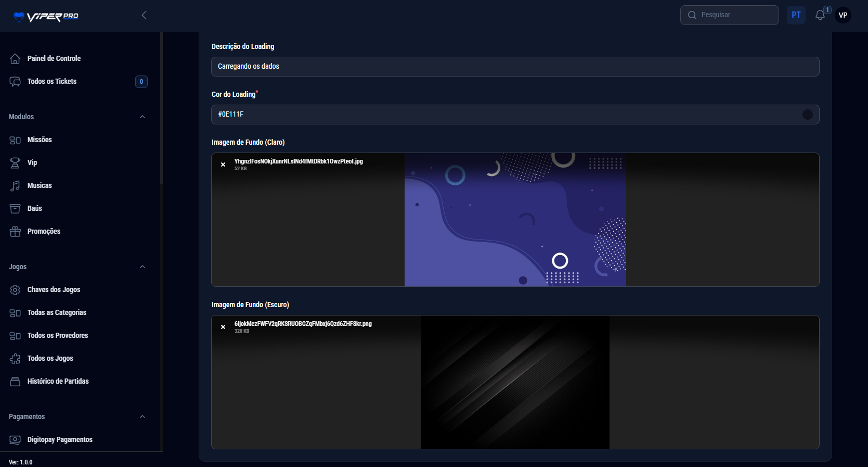Click the Promoções gift icon

click(15, 232)
